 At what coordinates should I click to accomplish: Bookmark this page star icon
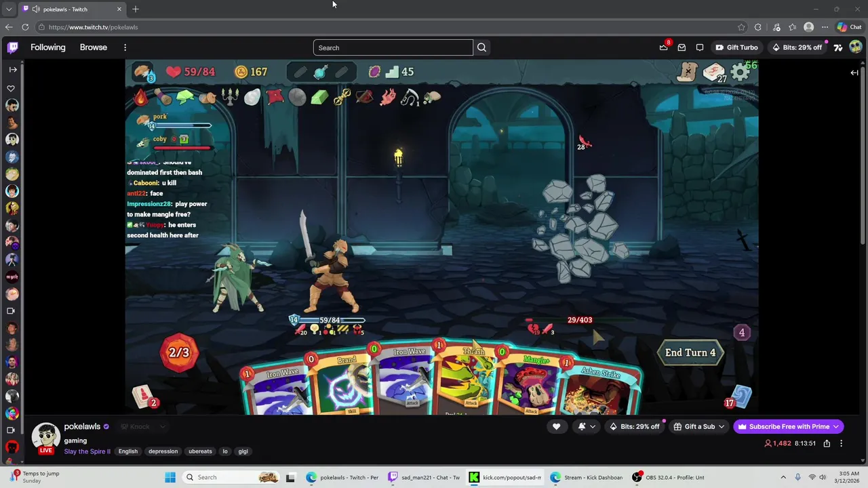tap(741, 27)
